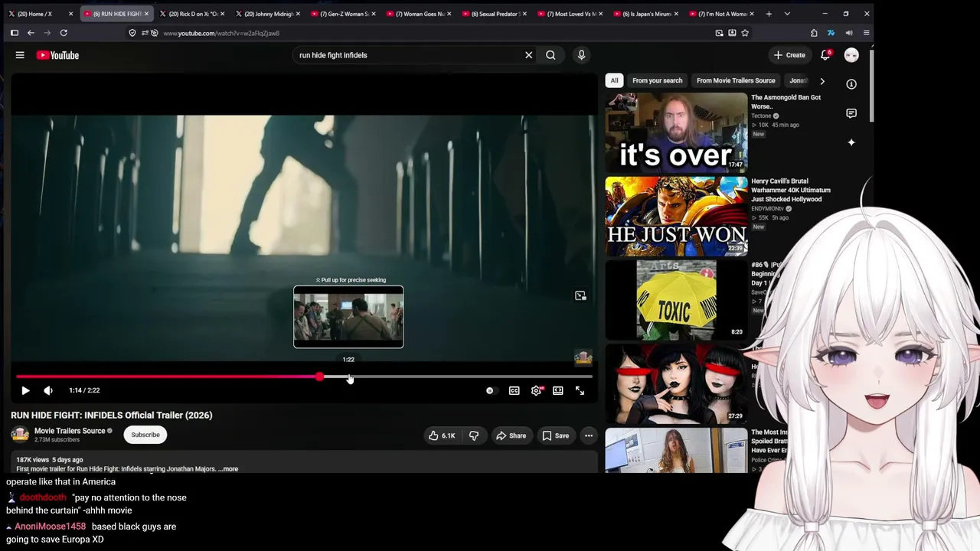Mute the video volume
This screenshot has height=551, width=980.
(x=48, y=390)
